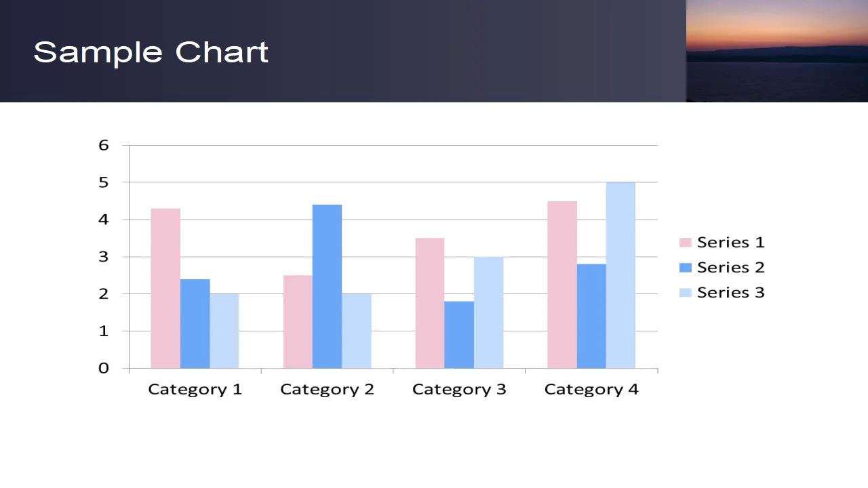This screenshot has width=868, height=488.
Task: Click the Series 3 bar in Category 4
Action: point(620,275)
